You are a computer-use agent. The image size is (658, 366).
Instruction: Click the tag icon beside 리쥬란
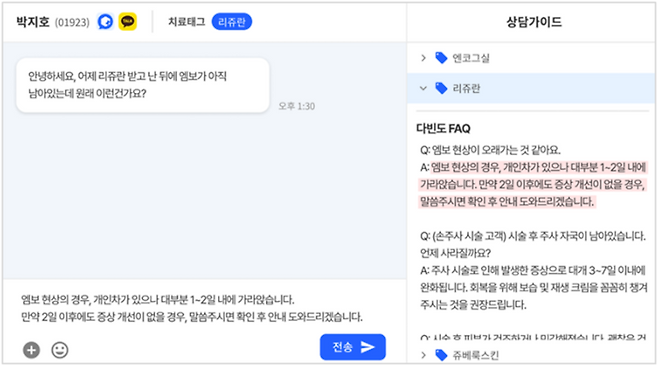pos(441,88)
